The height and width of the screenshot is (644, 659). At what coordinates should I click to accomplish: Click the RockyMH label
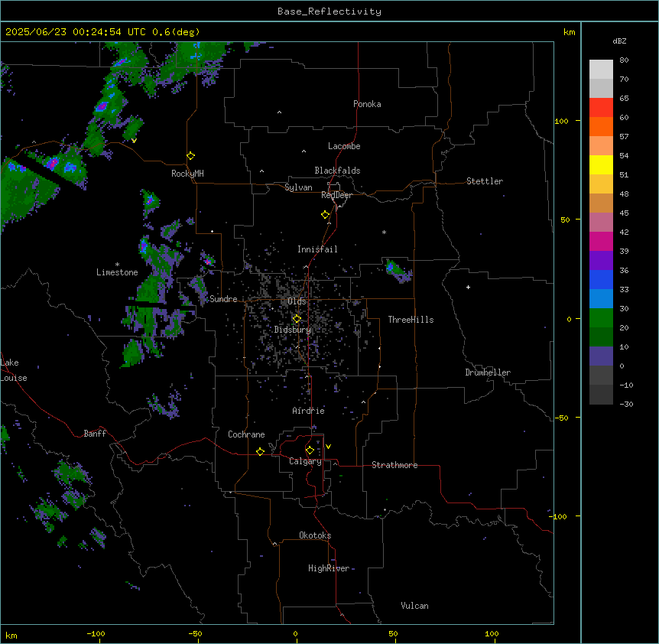[187, 174]
